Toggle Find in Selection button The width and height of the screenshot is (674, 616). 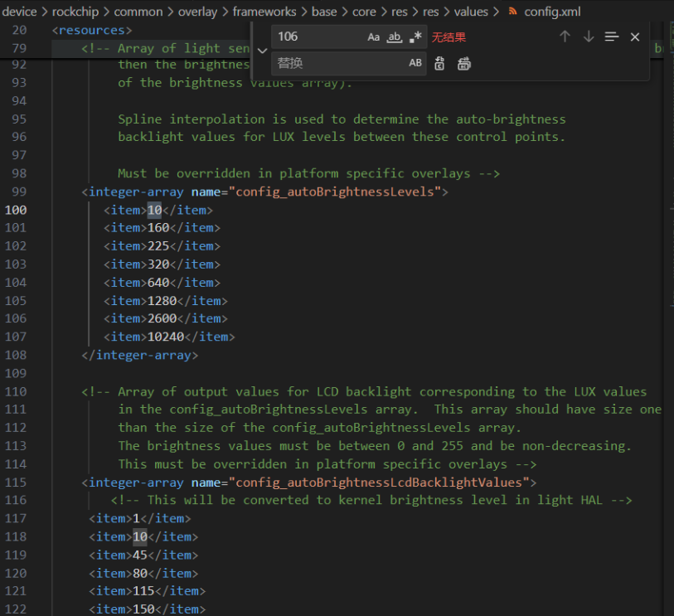(x=611, y=37)
